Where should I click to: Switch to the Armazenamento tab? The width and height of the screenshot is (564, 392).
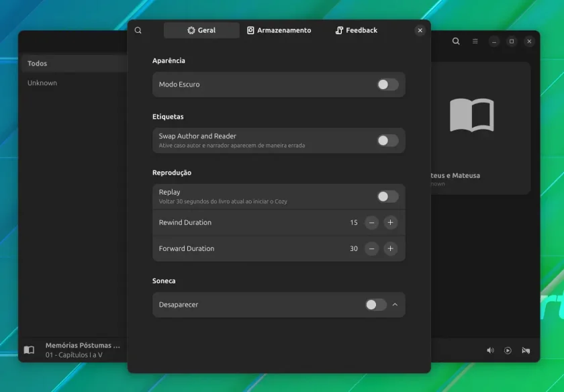pos(279,30)
